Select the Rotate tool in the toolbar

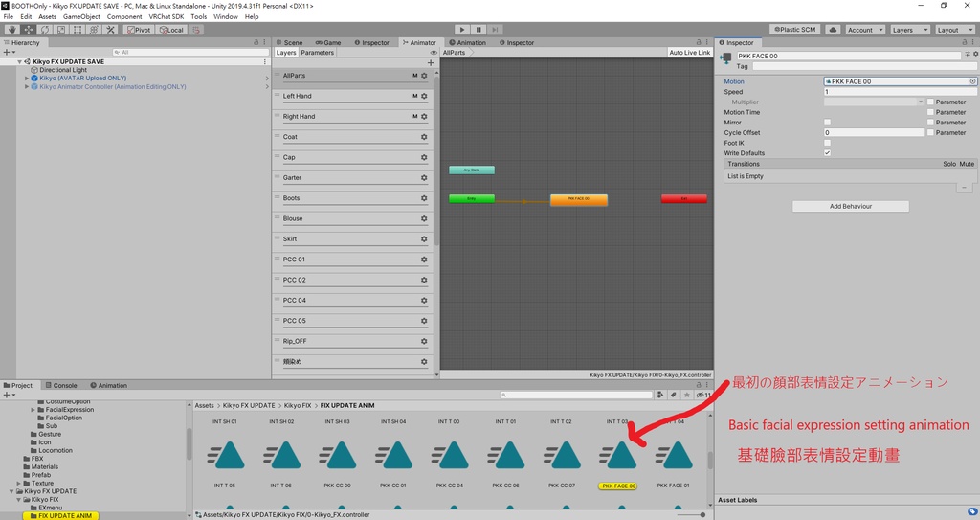[x=44, y=30]
